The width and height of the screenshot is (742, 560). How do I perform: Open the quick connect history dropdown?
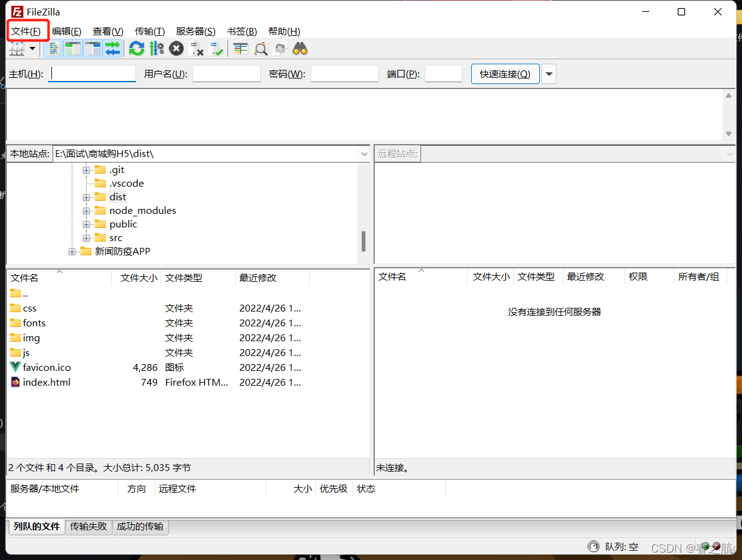tap(549, 74)
